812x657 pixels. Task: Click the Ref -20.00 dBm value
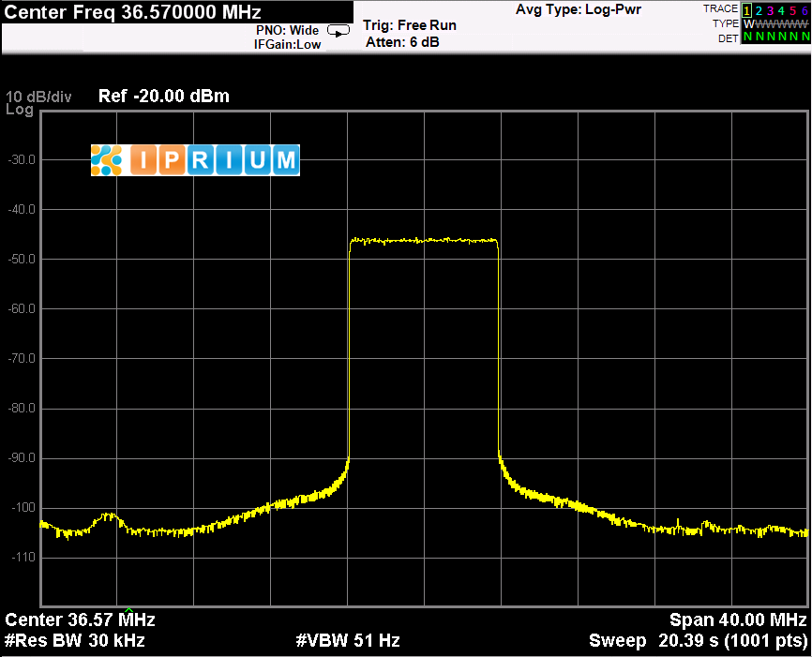coord(164,96)
